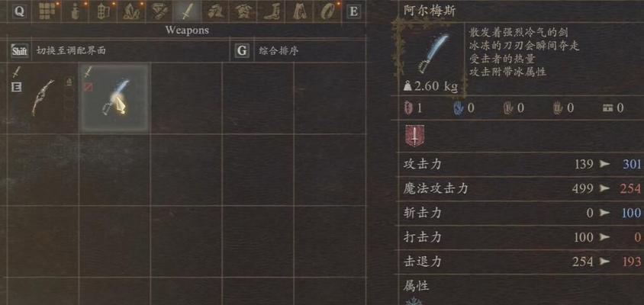Click the E next-category key button
Viewport: 644px width, 305px height.
353,11
